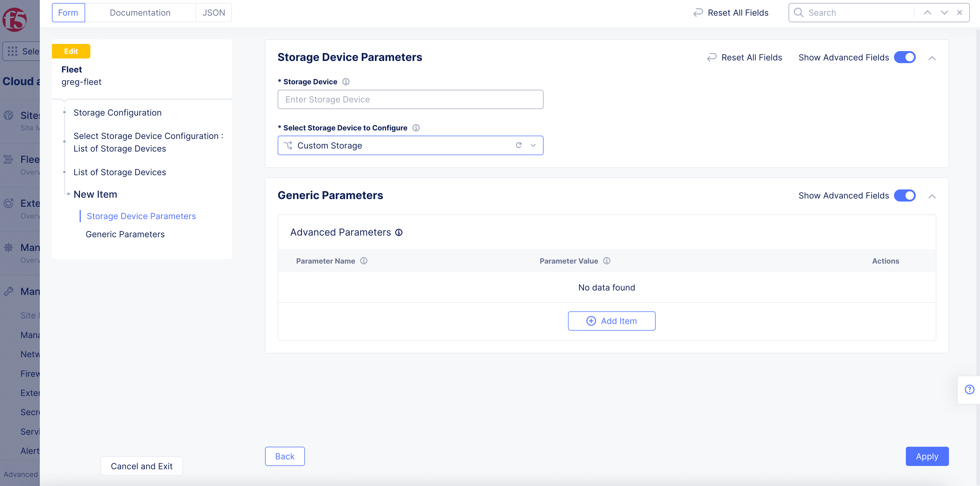The height and width of the screenshot is (486, 980).
Task: Toggle Show Advanced Fields in Storage Device Parameters
Action: [905, 57]
